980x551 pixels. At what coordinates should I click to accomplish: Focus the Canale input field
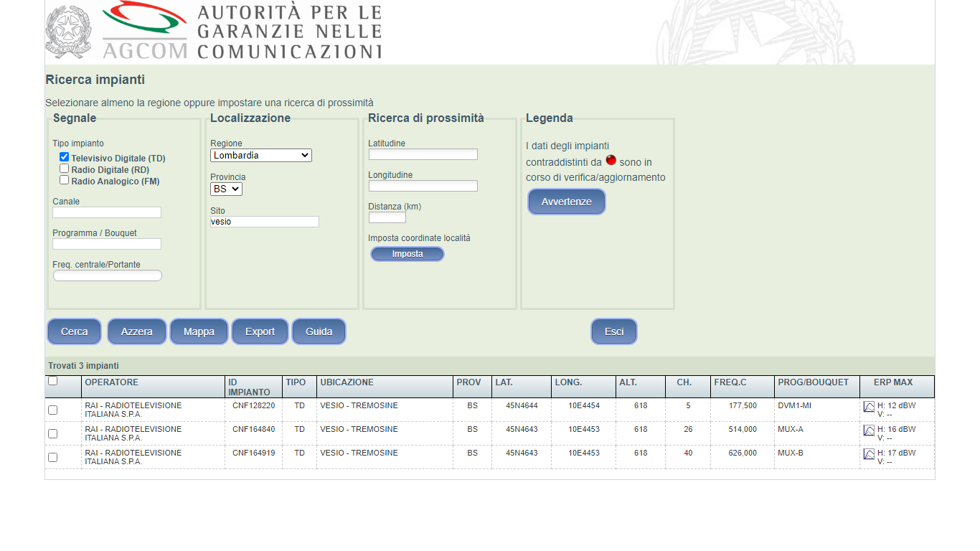coord(107,212)
